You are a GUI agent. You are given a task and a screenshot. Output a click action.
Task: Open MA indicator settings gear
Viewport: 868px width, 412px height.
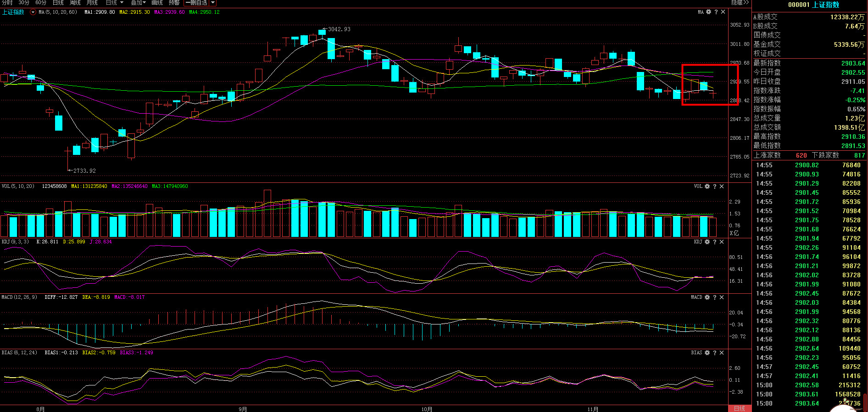pos(708,12)
